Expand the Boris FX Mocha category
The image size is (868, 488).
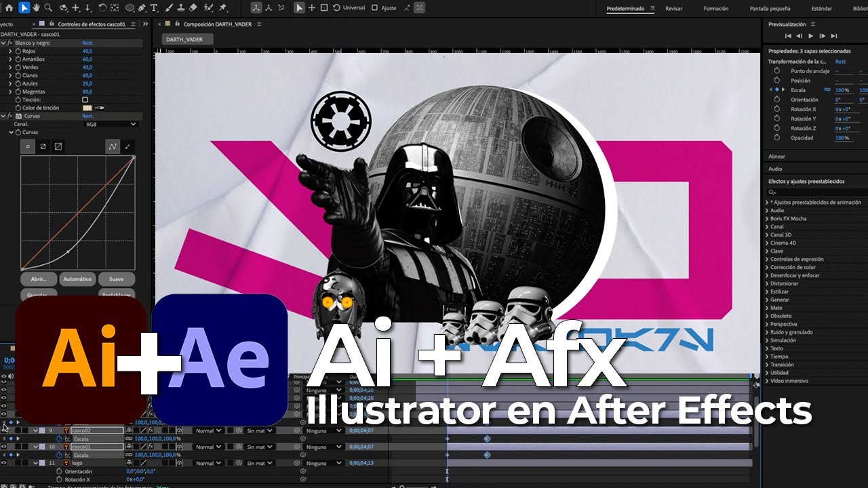pyautogui.click(x=767, y=218)
